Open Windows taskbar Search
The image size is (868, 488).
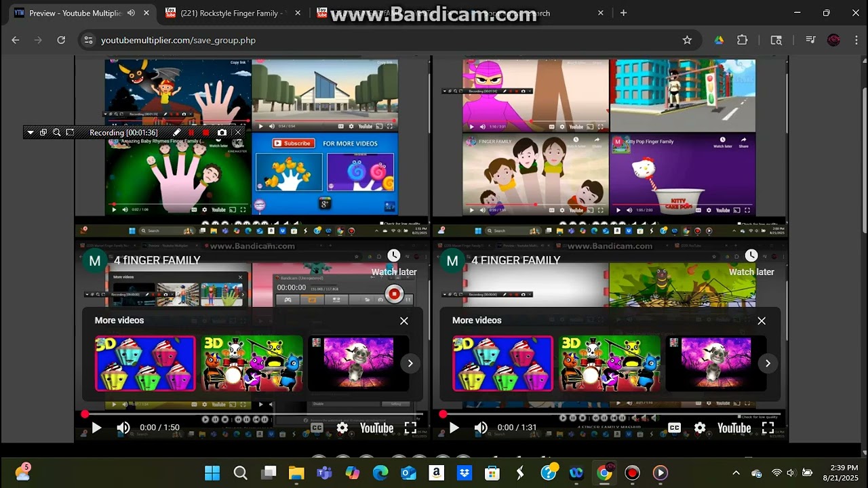240,472
